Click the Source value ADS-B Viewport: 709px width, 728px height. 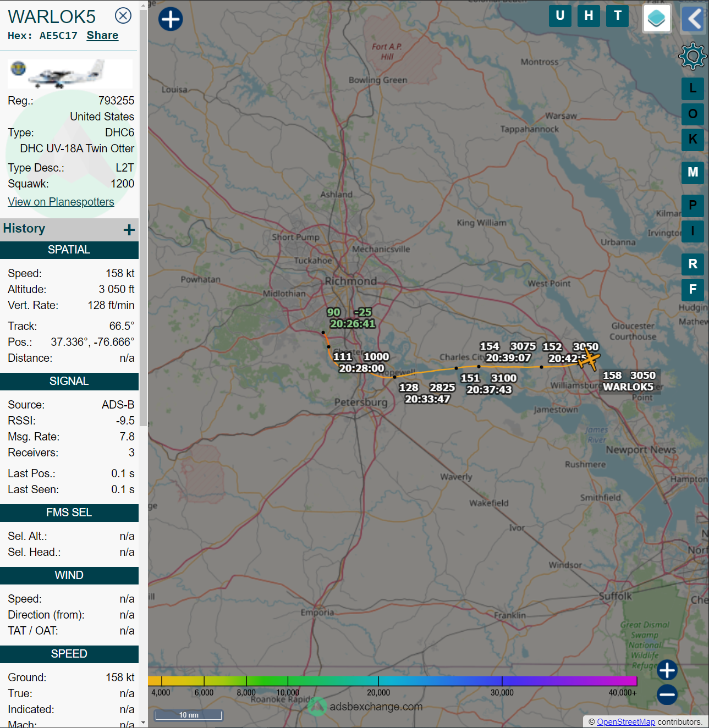coord(118,405)
